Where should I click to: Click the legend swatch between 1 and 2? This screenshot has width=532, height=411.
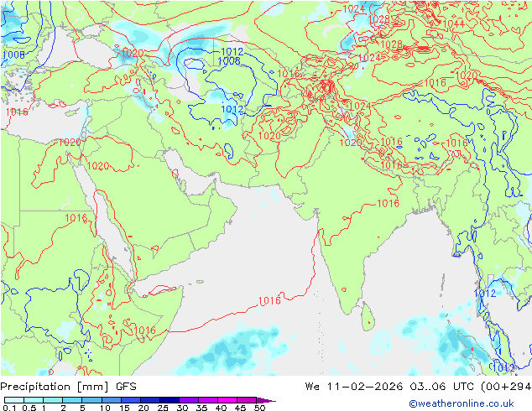pos(53,400)
